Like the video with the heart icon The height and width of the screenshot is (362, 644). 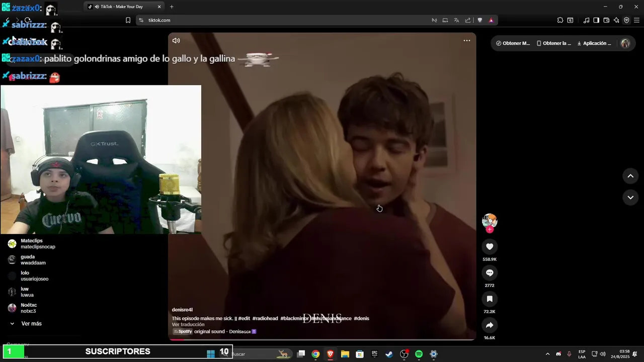pos(490,246)
